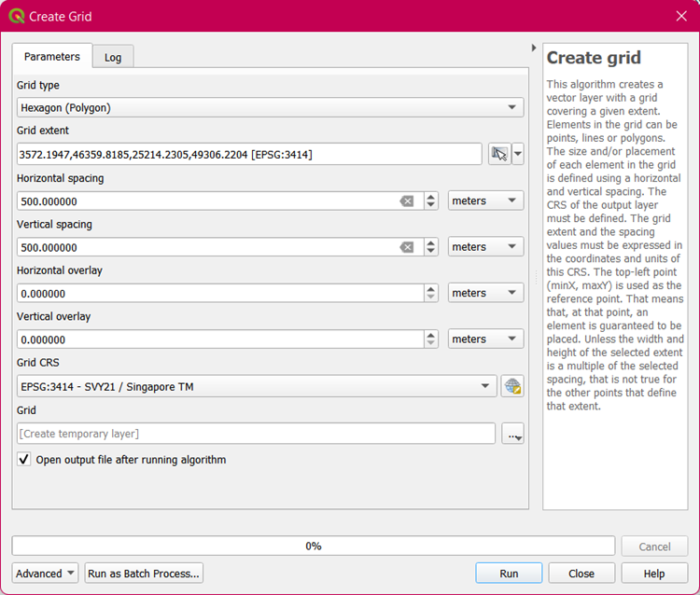Click Run as Batch Process button

(x=144, y=574)
